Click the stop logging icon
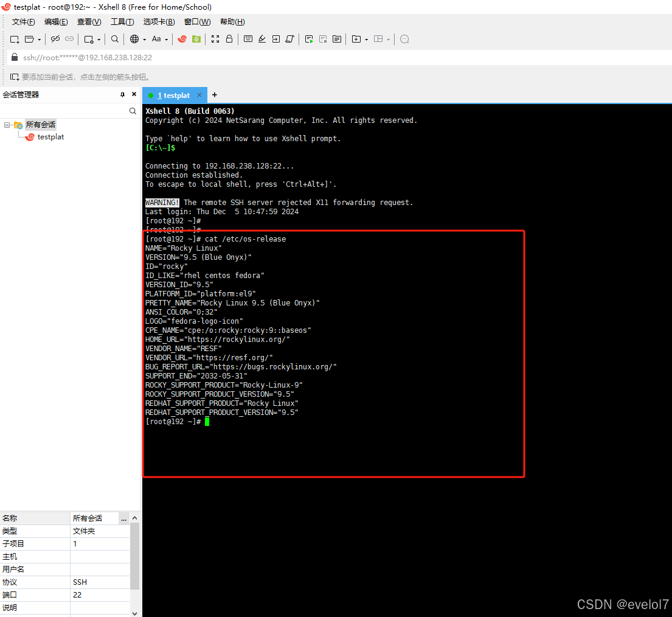 323,39
